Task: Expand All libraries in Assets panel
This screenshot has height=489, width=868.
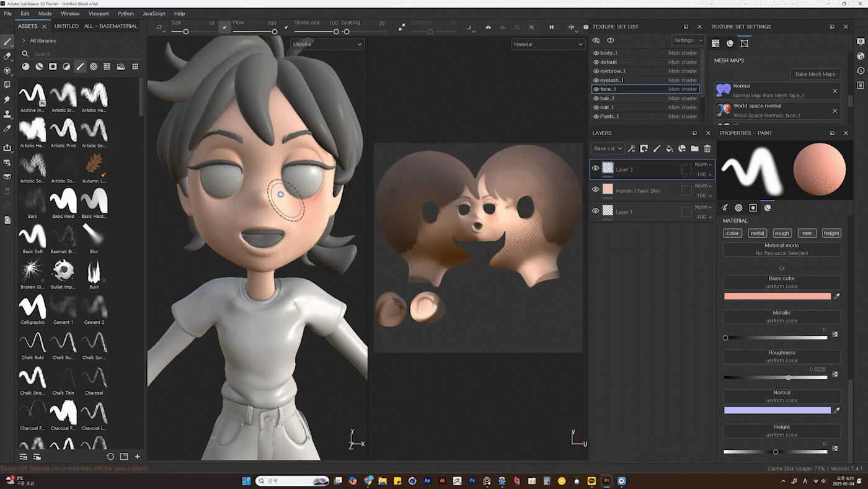Action: (x=24, y=40)
